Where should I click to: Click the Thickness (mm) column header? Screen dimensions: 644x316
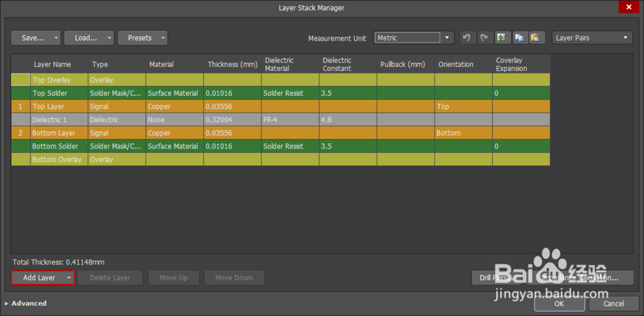232,64
